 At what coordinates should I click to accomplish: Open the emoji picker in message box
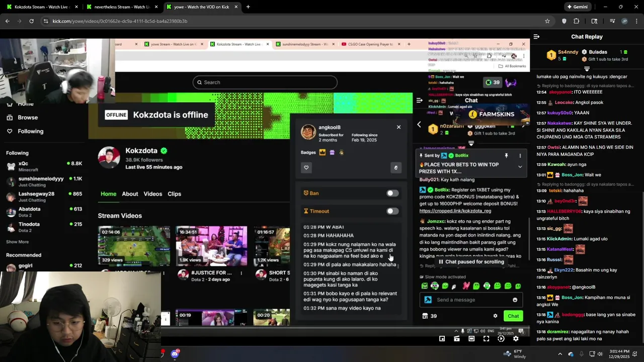pos(515,300)
